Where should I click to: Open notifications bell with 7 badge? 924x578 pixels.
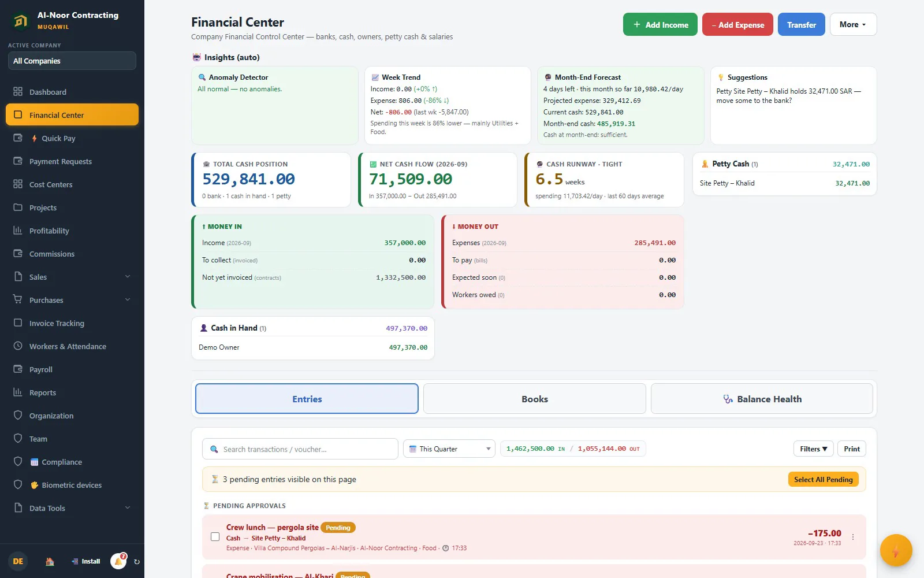coord(118,561)
